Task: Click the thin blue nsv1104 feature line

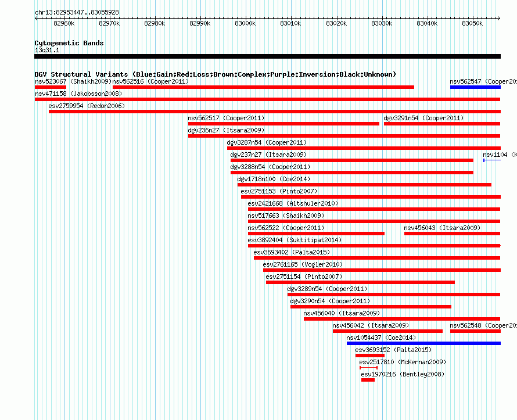Action: pyautogui.click(x=492, y=160)
